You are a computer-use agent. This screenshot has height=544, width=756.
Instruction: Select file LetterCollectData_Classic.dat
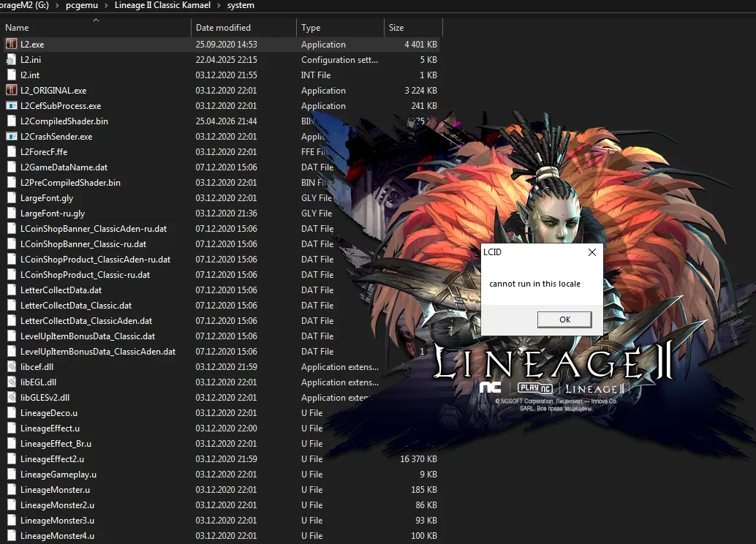(x=76, y=306)
